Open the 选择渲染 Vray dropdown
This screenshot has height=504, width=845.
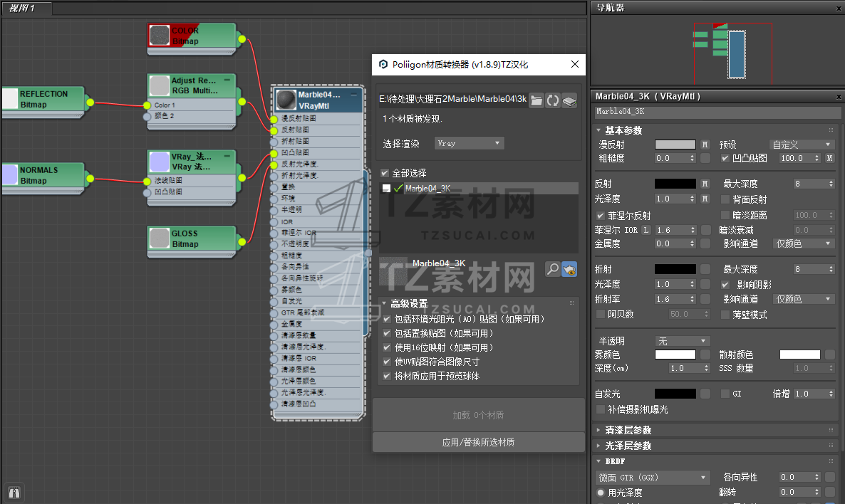[469, 143]
